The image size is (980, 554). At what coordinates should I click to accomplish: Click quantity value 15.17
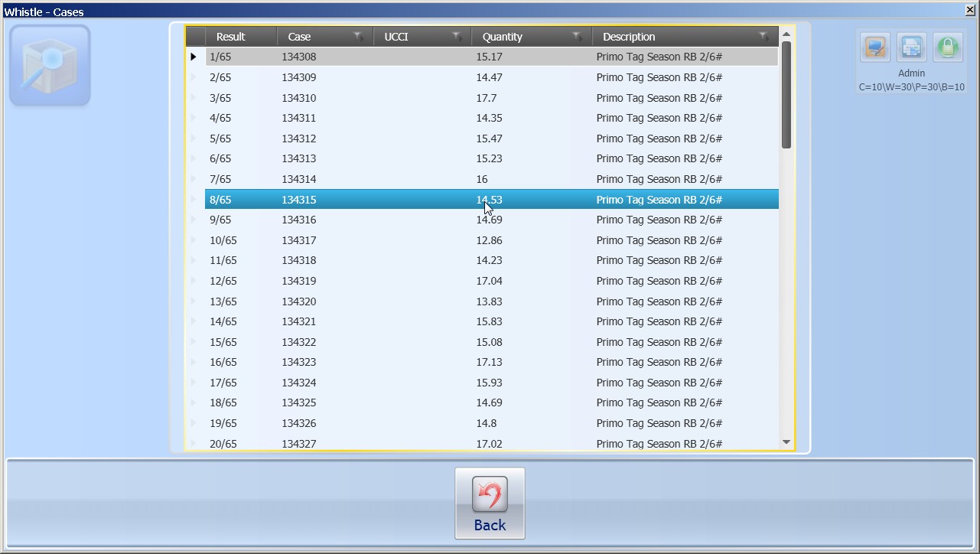[x=489, y=57]
